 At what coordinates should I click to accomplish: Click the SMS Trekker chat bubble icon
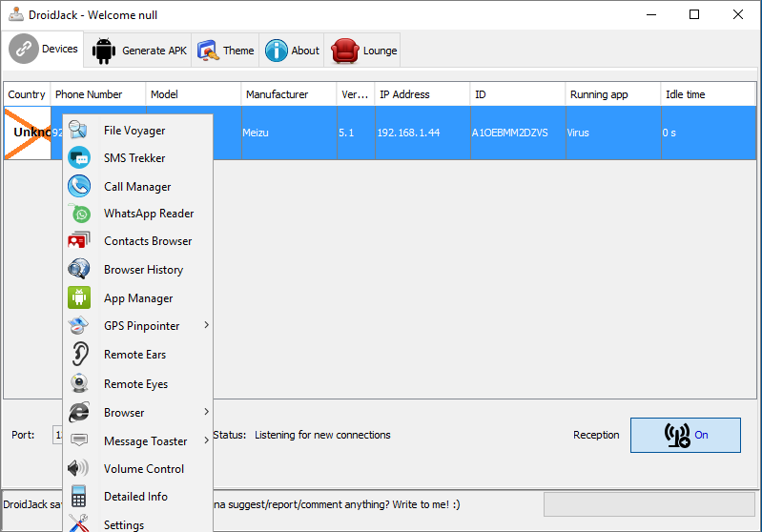tap(79, 158)
